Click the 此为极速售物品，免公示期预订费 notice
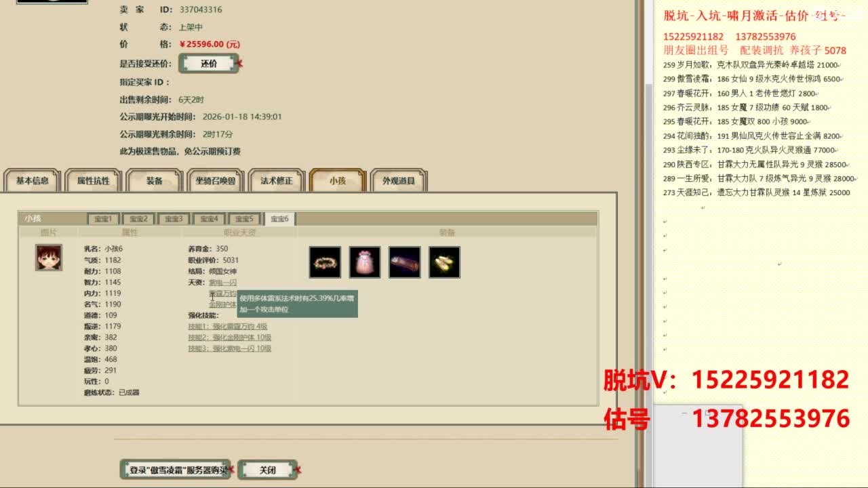The image size is (868, 488). click(x=180, y=151)
